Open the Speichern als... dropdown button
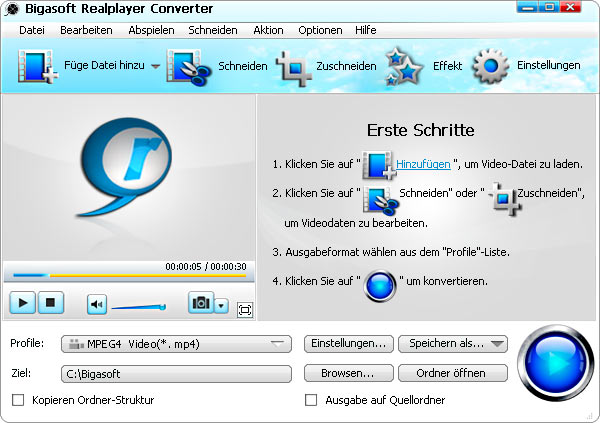The width and height of the screenshot is (600, 423). pos(453,343)
